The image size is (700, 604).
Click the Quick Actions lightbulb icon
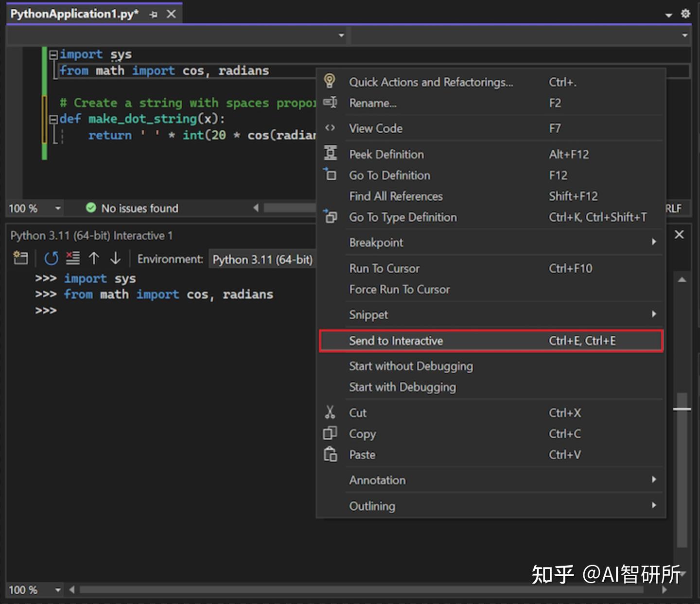331,82
